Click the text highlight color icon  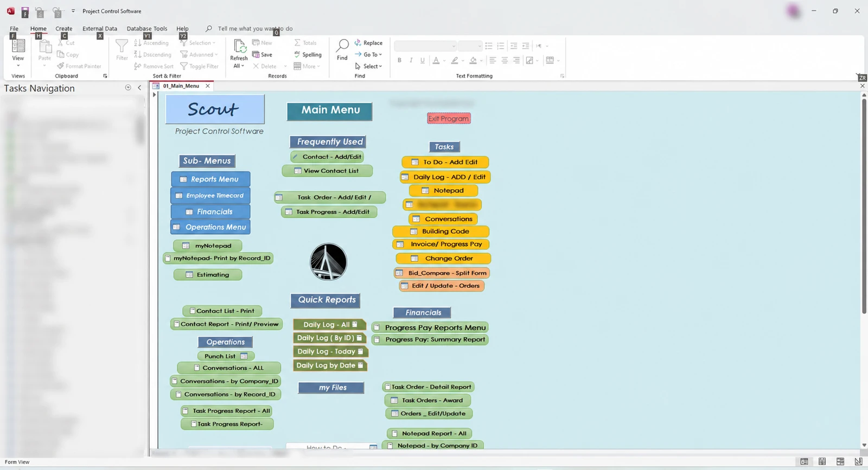coord(455,60)
